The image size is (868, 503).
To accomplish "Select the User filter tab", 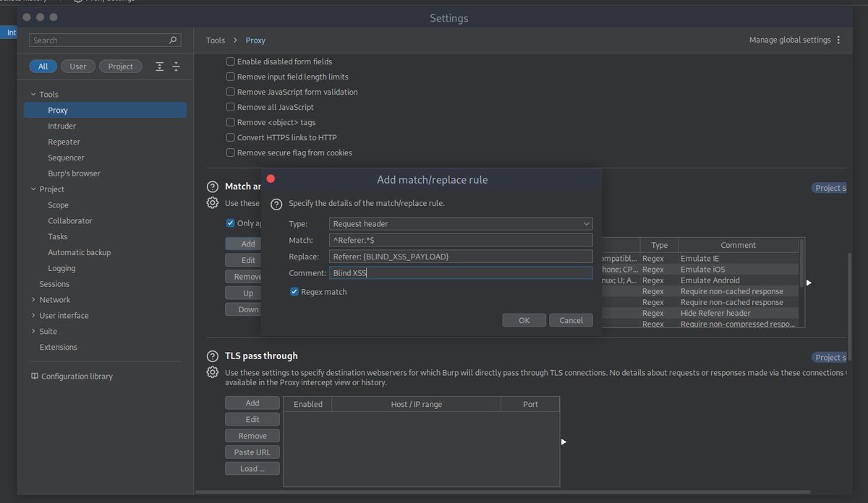I will (78, 66).
